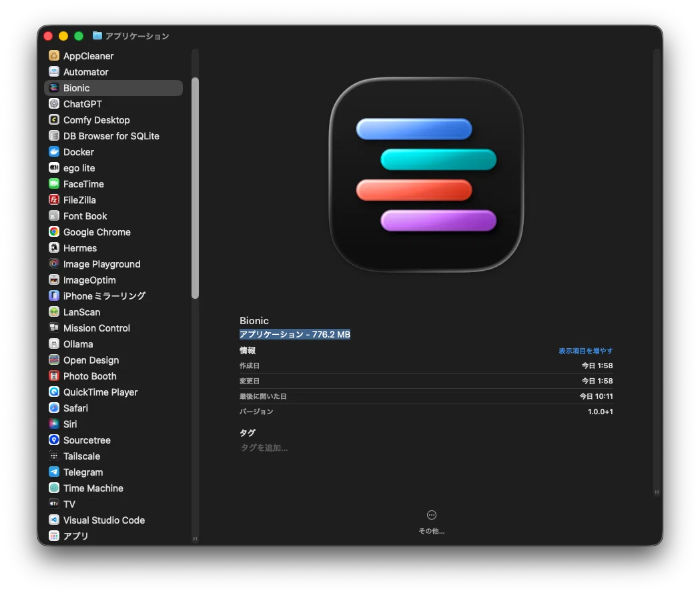Viewport: 700px width, 595px height.
Task: Select the TV app icon
Action: point(54,504)
